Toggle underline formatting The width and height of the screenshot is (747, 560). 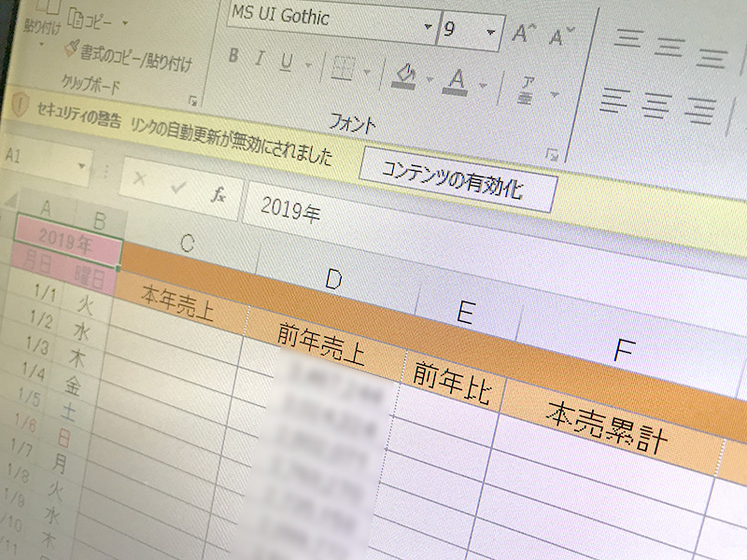tap(287, 62)
